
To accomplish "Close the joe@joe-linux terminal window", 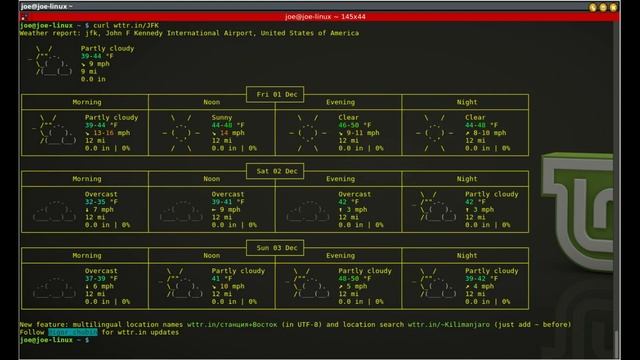I will [x=613, y=7].
